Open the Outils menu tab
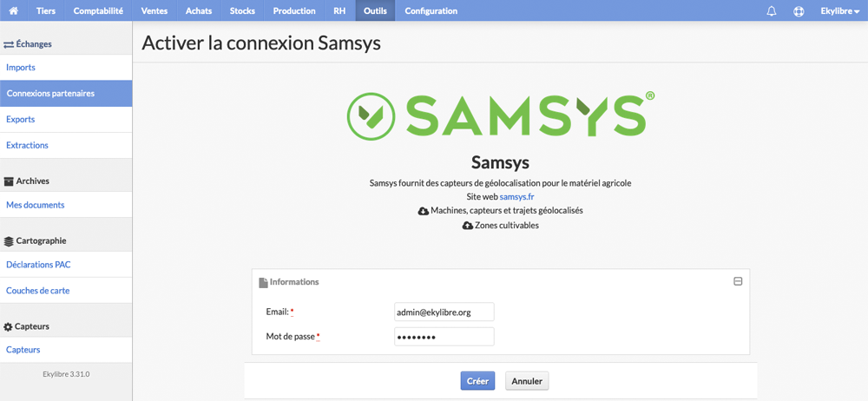868x401 pixels. 375,10
